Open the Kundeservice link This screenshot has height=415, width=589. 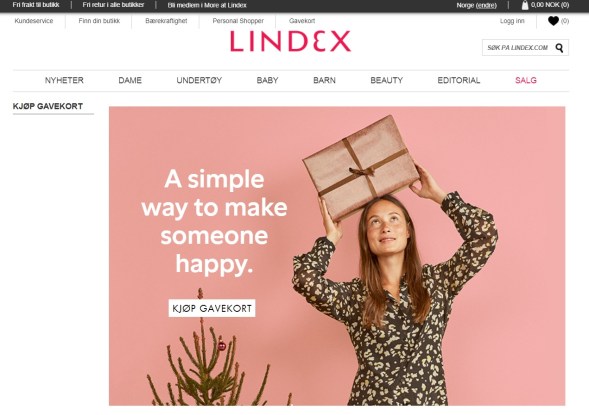coord(34,21)
